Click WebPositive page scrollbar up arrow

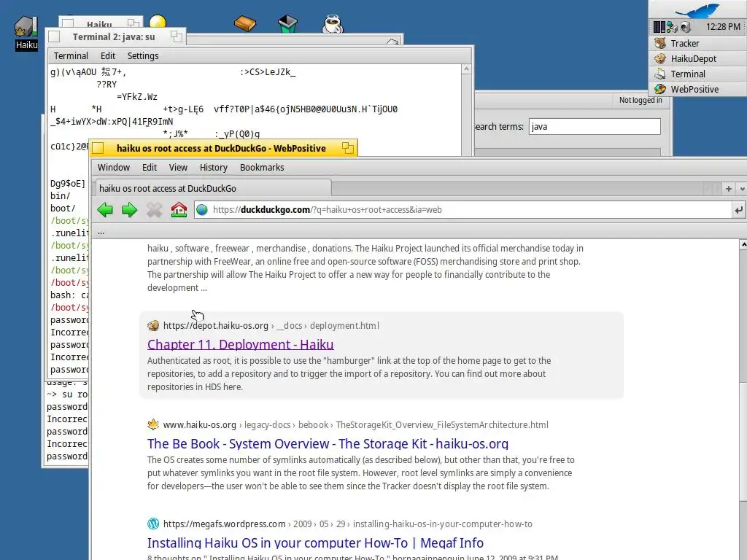[x=743, y=245]
